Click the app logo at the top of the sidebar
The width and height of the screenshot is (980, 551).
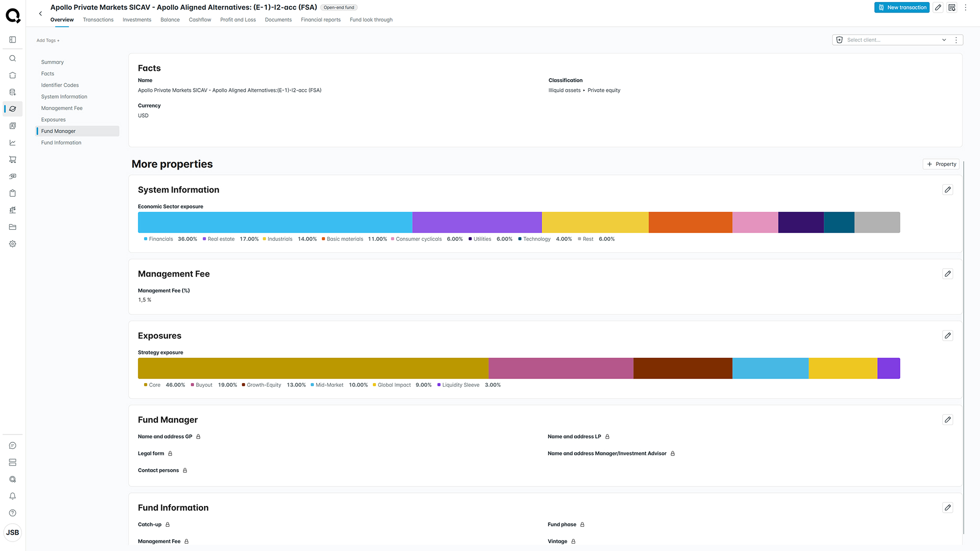click(x=13, y=16)
